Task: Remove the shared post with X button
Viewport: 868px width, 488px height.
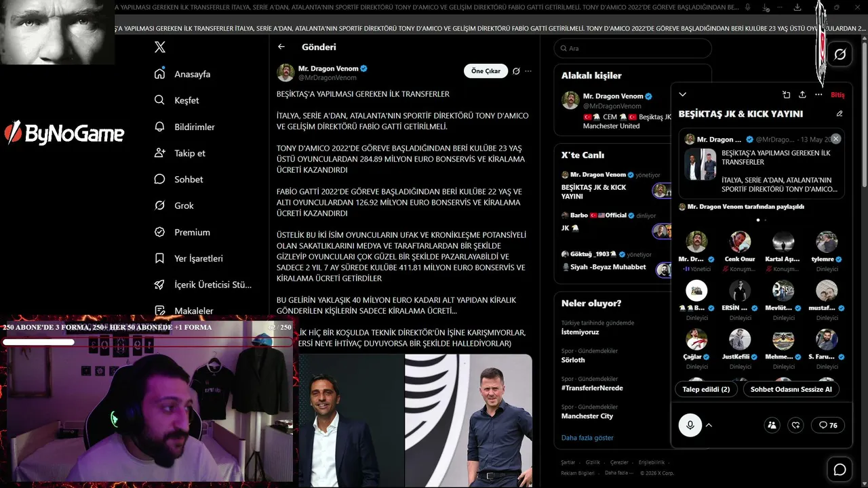Action: click(x=835, y=138)
